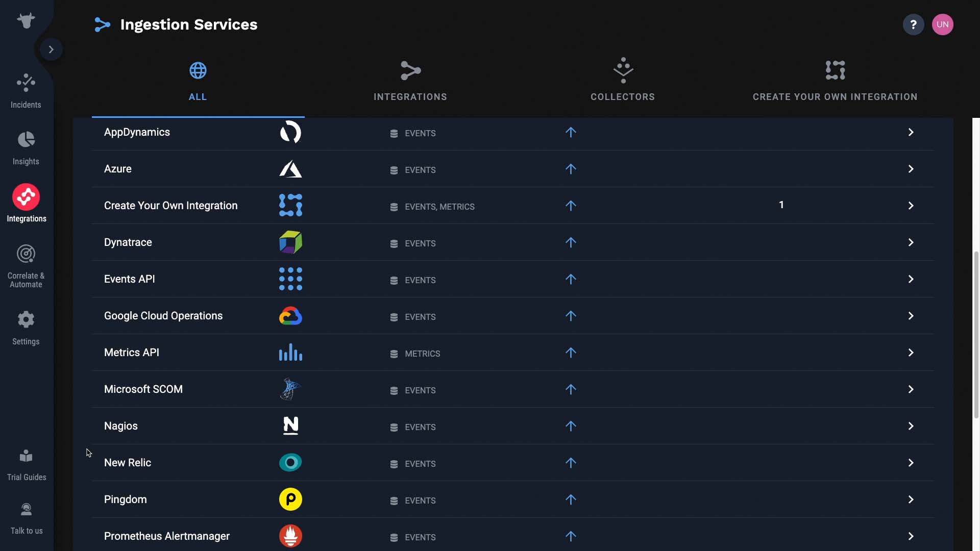This screenshot has width=980, height=551.
Task: Switch to the COLLECTORS tab
Action: [x=623, y=82]
